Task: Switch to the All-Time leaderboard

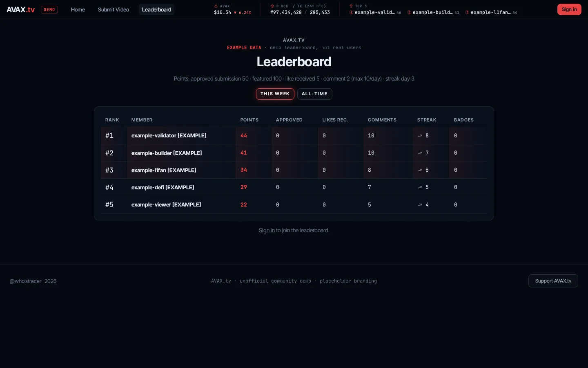Action: point(315,94)
